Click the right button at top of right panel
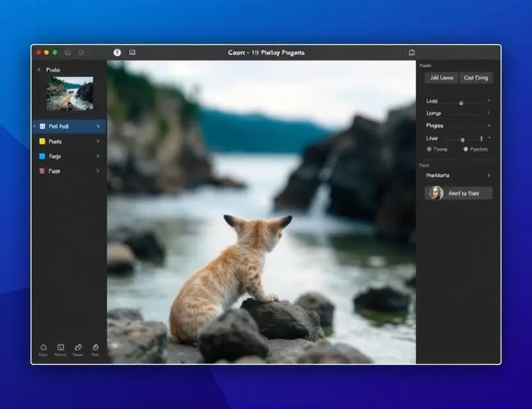532x409 pixels. click(x=476, y=78)
